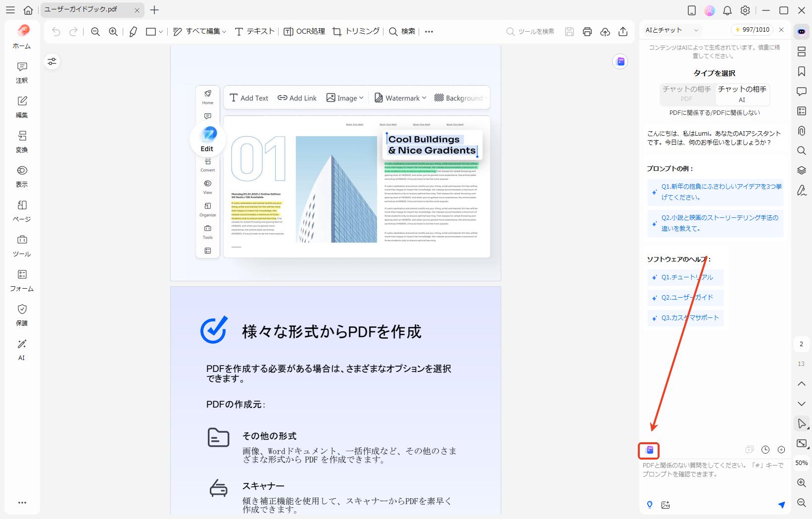The image size is (812, 519).
Task: Select the OCR処理 tool in the toolbar
Action: [304, 31]
